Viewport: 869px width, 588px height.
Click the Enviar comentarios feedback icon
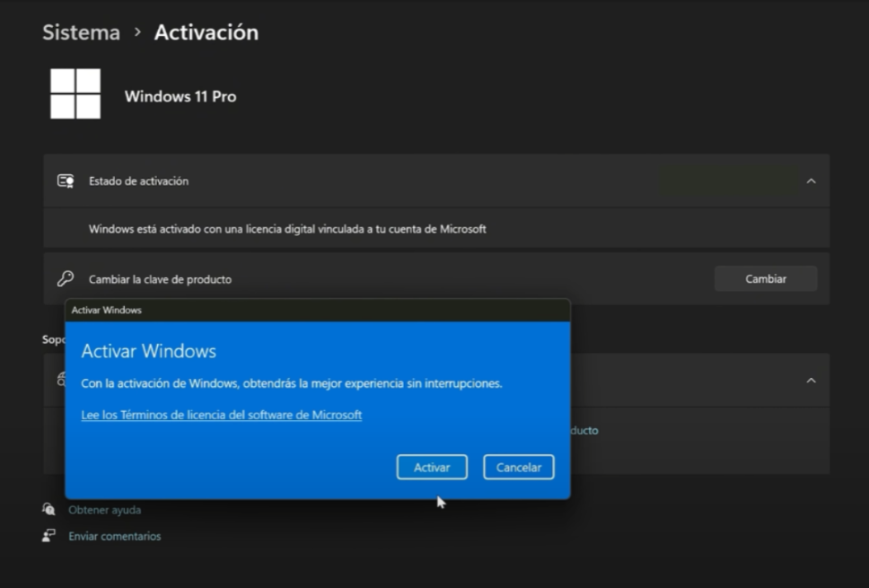click(48, 536)
